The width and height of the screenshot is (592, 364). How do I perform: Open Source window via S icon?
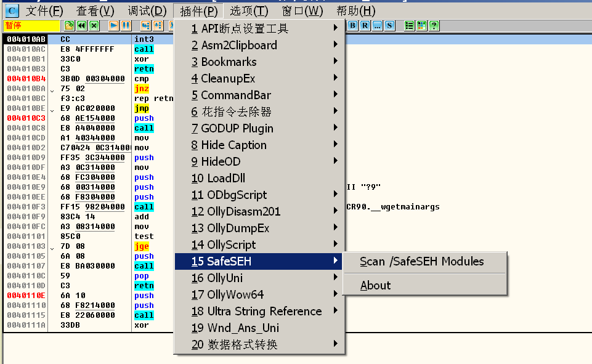[x=390, y=25]
